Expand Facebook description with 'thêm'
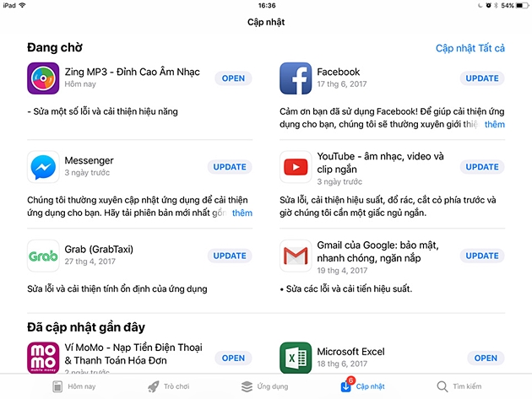Image resolution: width=532 pixels, height=399 pixels. point(494,124)
